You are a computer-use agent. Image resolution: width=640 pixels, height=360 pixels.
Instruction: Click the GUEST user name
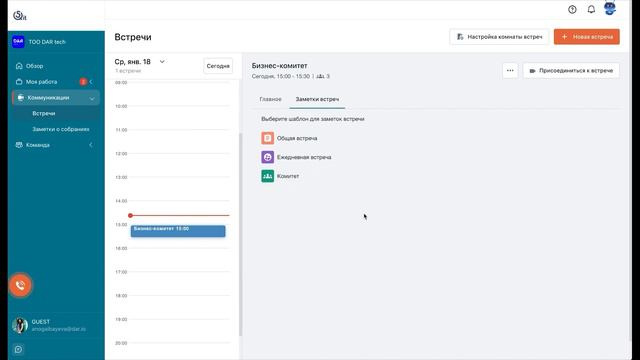point(40,322)
